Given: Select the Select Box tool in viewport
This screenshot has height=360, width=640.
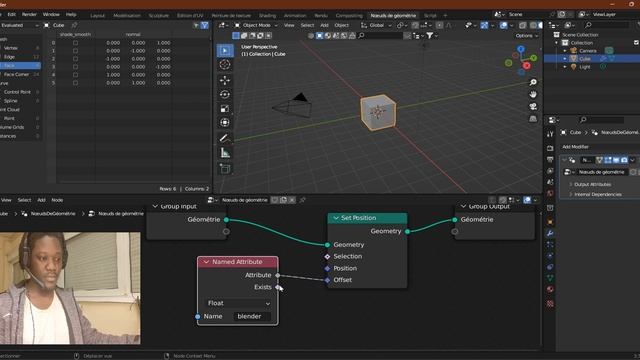Looking at the screenshot, I should (x=225, y=51).
